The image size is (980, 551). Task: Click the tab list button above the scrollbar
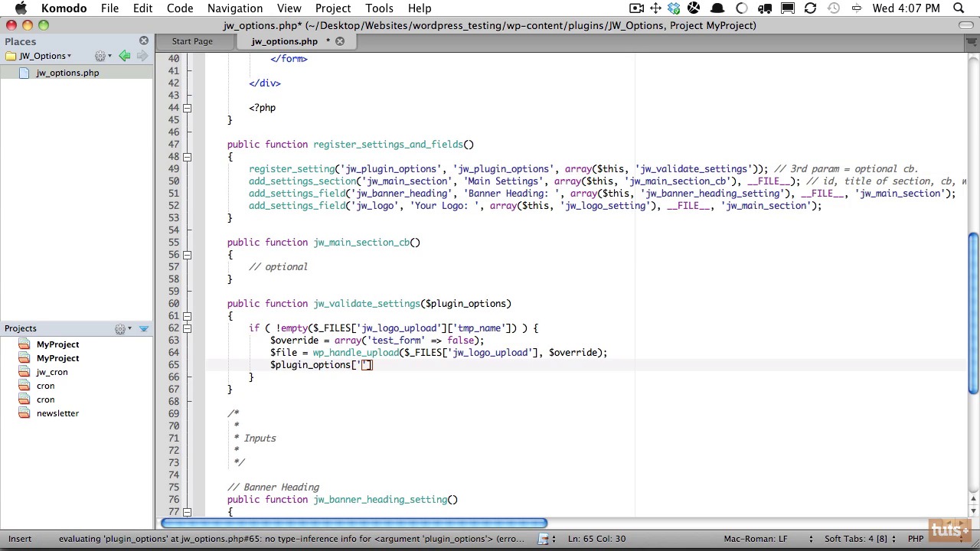click(x=972, y=41)
